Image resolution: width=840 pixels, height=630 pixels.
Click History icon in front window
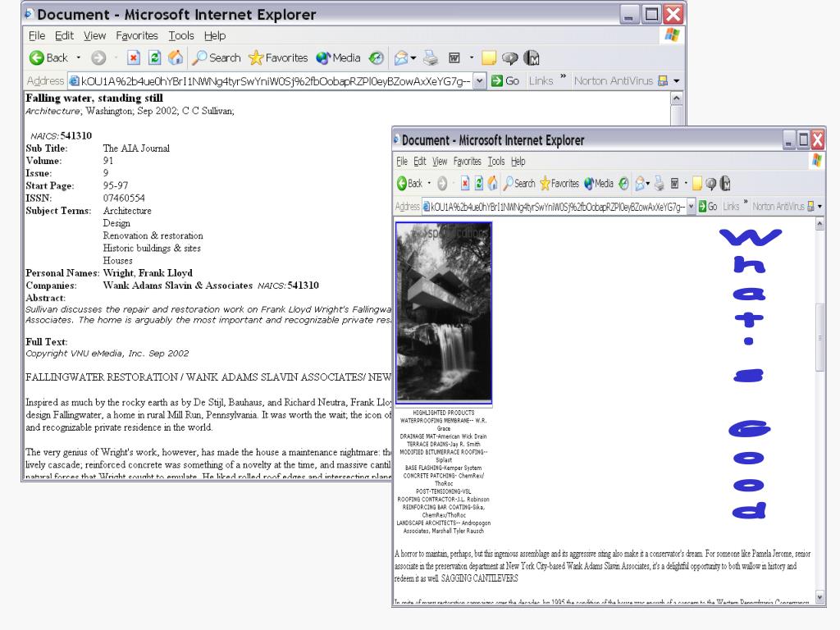pos(623,184)
